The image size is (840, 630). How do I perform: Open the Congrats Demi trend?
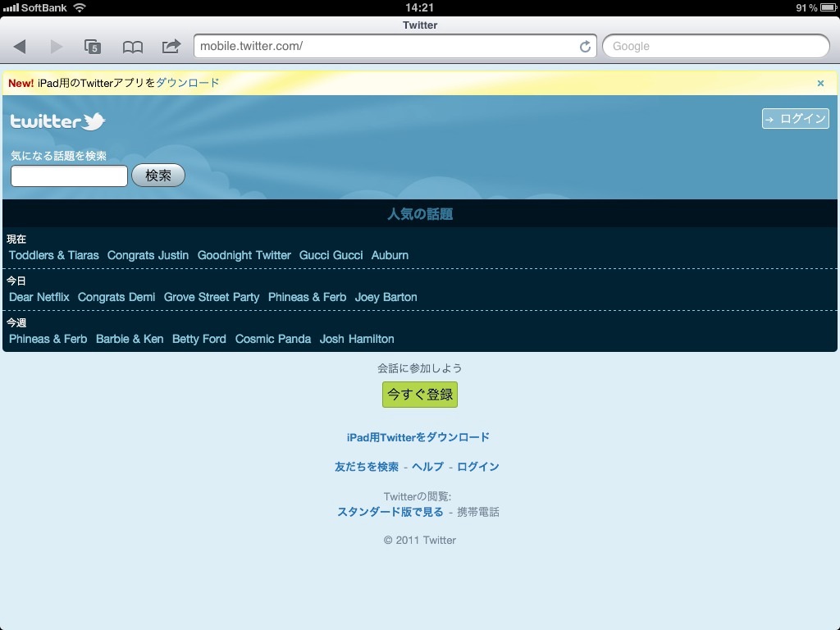tap(116, 297)
